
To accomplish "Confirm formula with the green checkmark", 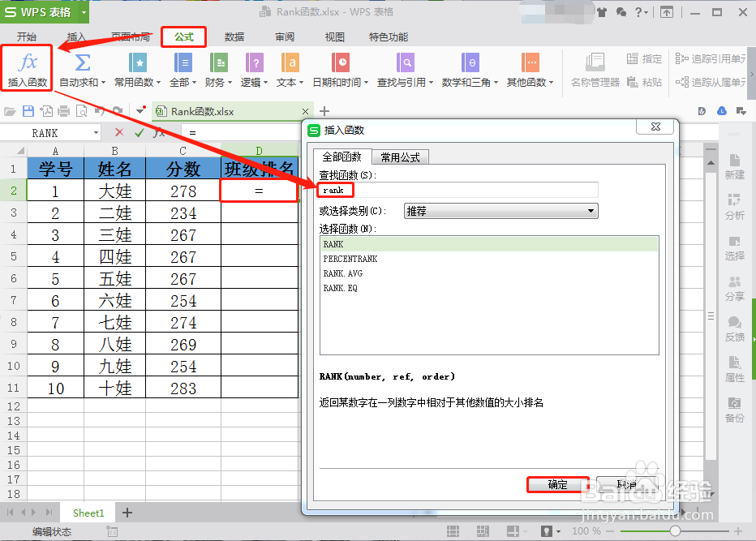I will pos(140,132).
